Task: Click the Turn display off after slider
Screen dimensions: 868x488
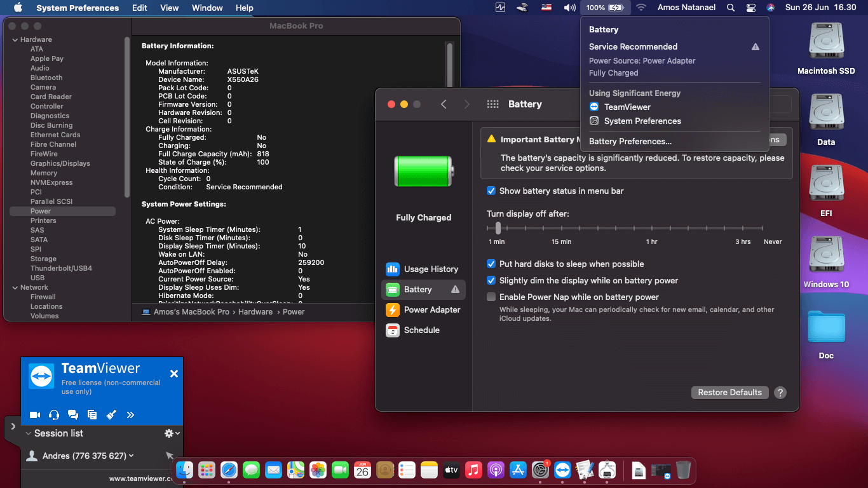Action: (x=498, y=227)
